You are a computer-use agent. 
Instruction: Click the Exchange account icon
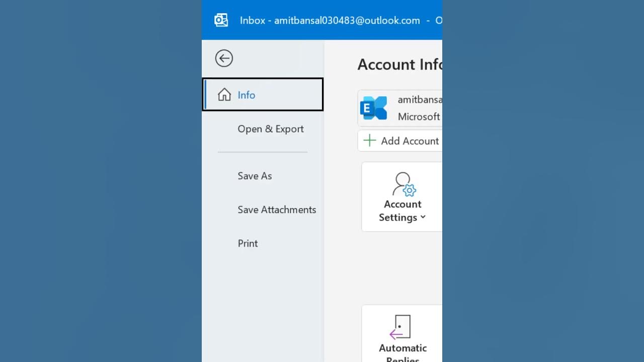tap(374, 108)
